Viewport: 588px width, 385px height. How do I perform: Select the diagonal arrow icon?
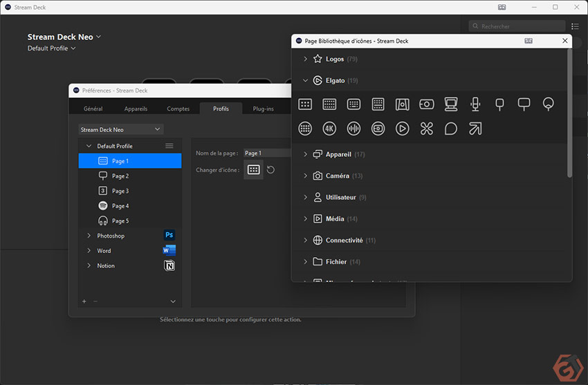475,129
